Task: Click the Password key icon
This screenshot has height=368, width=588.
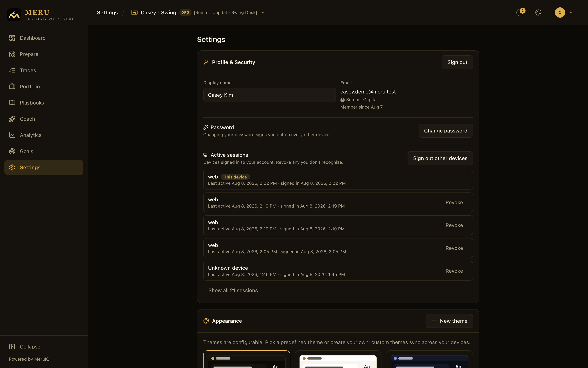Action: pos(206,127)
